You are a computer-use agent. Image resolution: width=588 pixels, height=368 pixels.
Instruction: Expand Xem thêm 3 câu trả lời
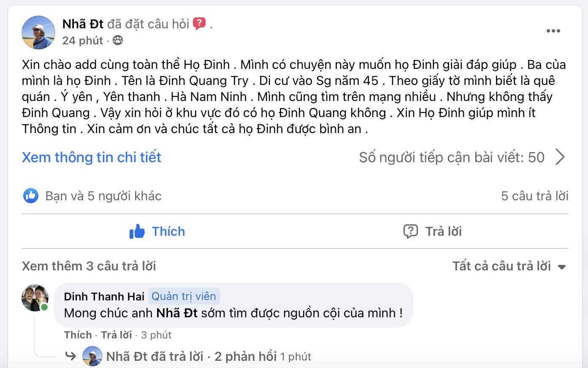point(89,266)
